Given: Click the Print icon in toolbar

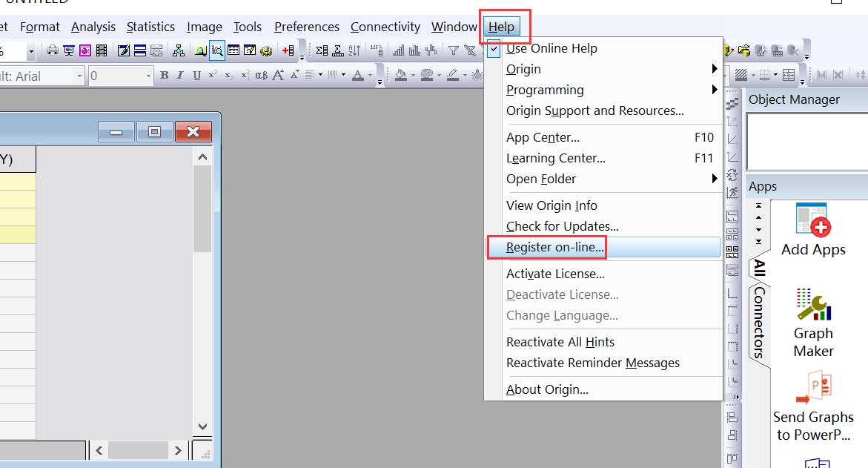Looking at the screenshot, I should [x=53, y=51].
